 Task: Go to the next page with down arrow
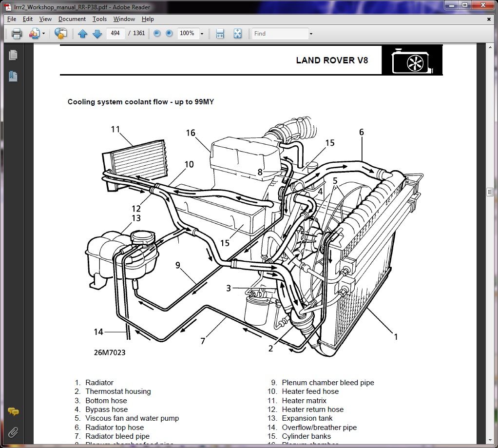pos(97,33)
